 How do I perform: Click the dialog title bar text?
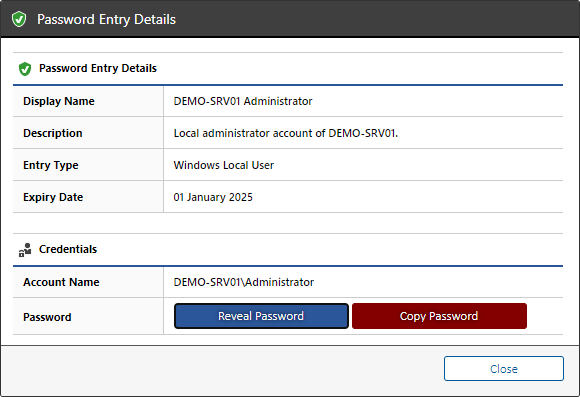[x=106, y=20]
